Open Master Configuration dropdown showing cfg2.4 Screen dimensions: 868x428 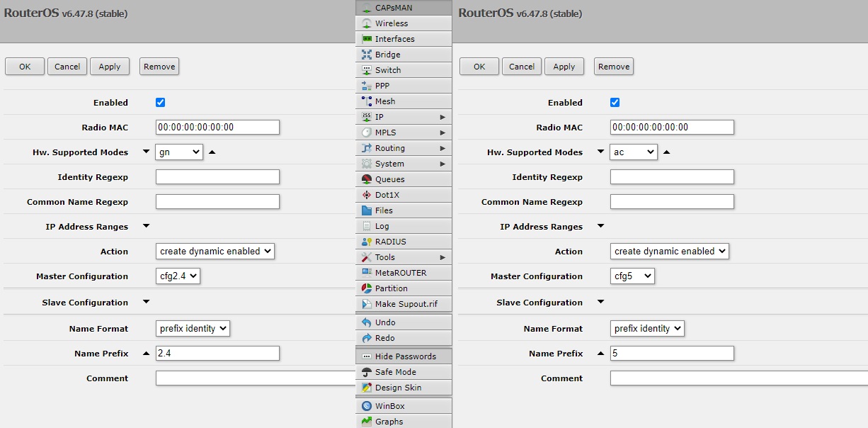178,276
